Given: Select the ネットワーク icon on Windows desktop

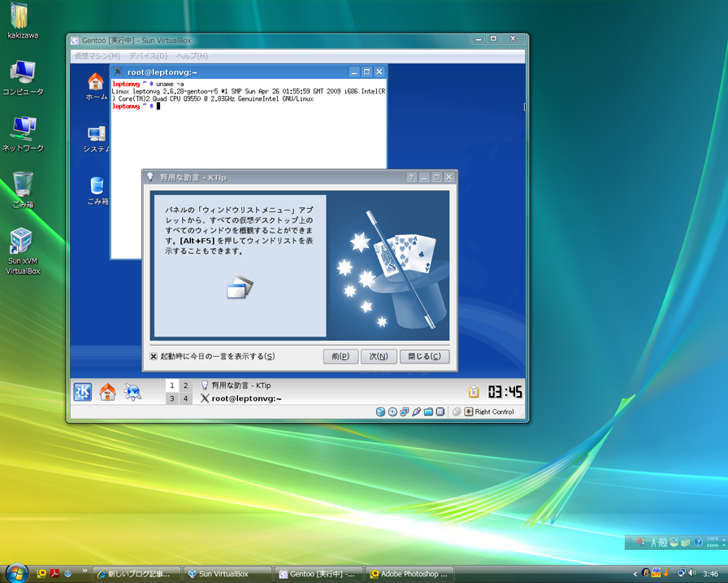Looking at the screenshot, I should tap(23, 134).
